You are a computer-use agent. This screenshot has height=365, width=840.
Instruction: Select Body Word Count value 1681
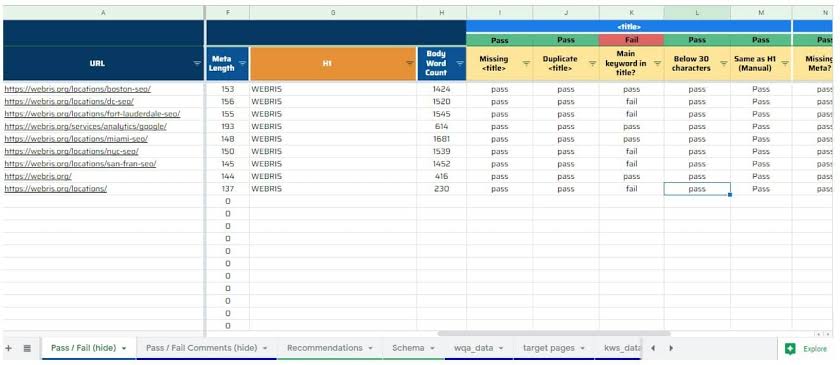coord(441,139)
